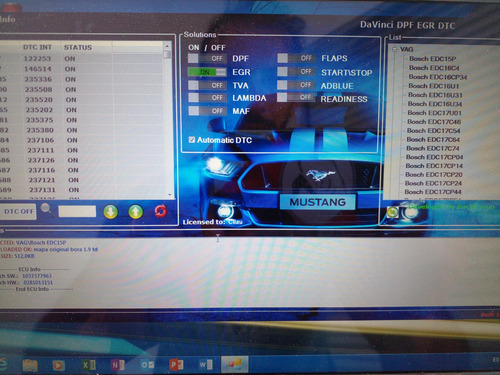This screenshot has width=500, height=375.
Task: Select Bosch EDC16U1 in the list
Action: point(434,86)
